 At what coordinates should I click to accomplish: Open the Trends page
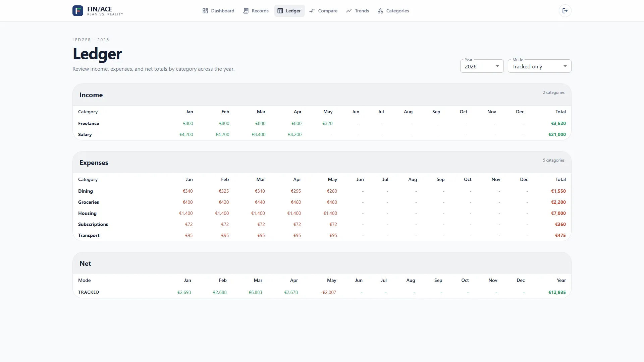coord(358,11)
